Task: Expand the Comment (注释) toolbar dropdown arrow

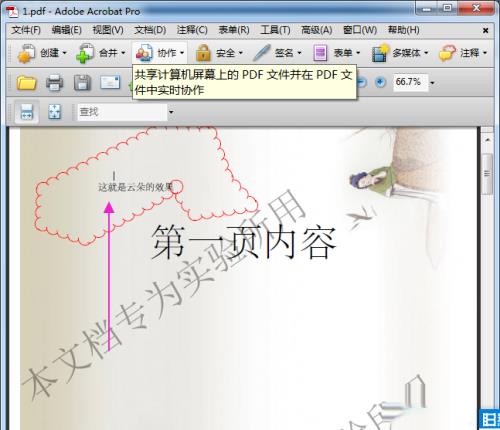Action: tap(485, 53)
